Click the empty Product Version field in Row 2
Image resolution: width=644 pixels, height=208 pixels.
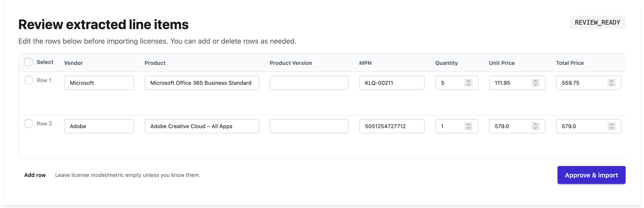tap(309, 126)
